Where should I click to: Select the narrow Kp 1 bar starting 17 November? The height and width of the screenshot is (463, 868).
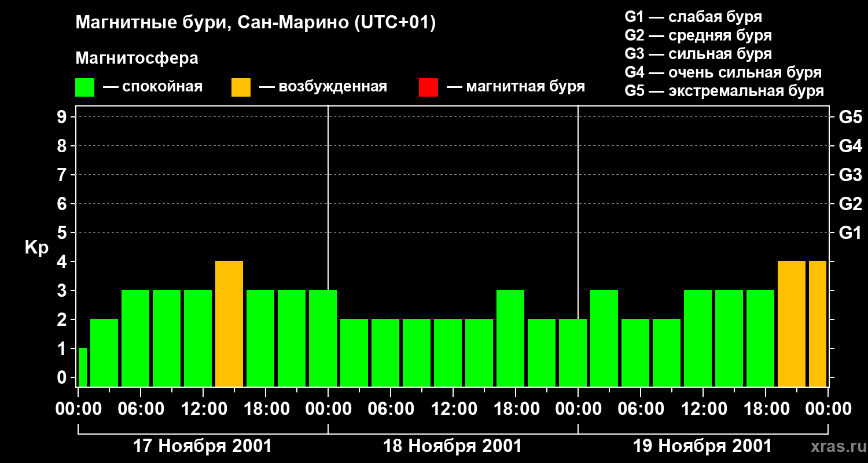click(x=82, y=367)
